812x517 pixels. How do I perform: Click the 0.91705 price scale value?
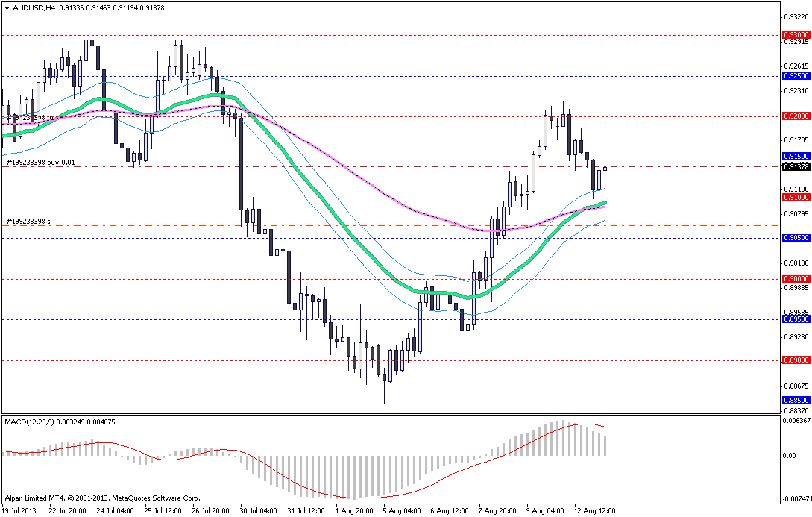tap(796, 140)
